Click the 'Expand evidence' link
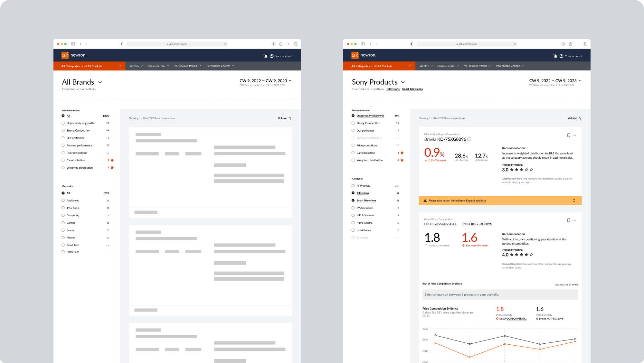The height and width of the screenshot is (363, 644). (x=476, y=200)
